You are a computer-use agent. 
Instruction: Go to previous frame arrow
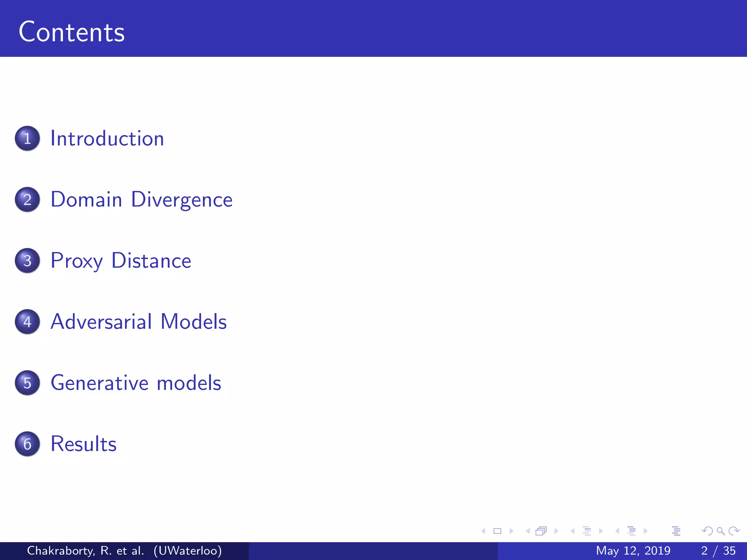pyautogui.click(x=528, y=531)
